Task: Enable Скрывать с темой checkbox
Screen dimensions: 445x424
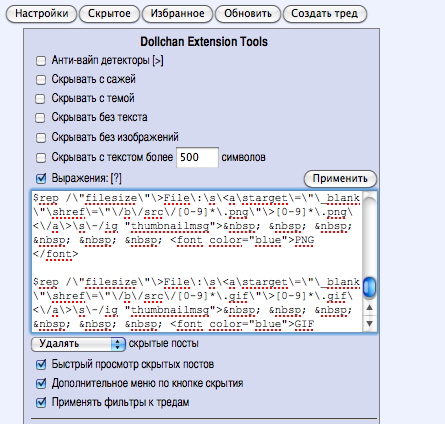Action: pos(41,99)
